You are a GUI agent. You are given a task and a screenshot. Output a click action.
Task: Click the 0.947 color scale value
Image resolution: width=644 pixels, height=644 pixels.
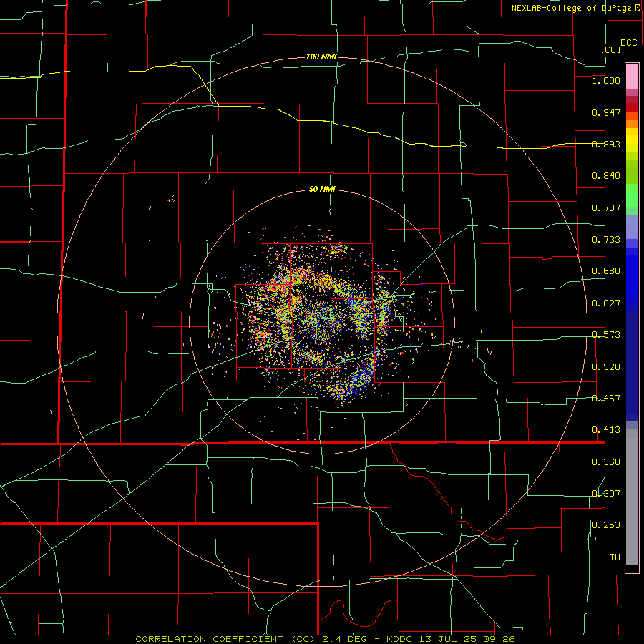[606, 112]
